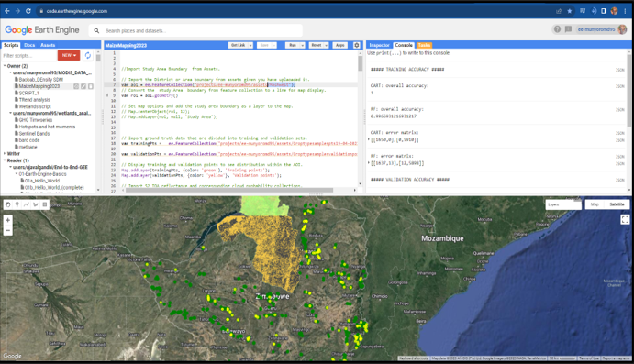Zoom in on the map
The height and width of the screenshot is (364, 634).
coord(7,220)
